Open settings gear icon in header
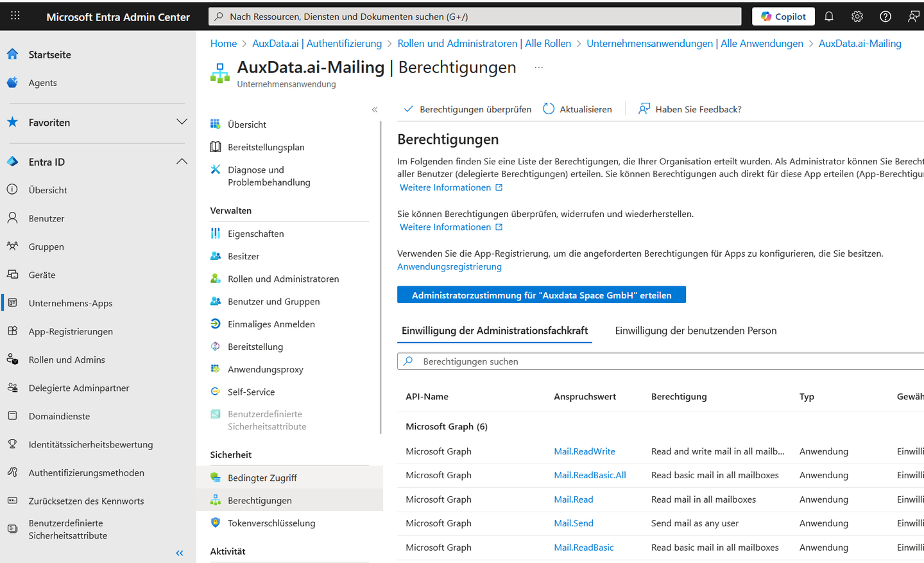This screenshot has width=924, height=563. click(857, 17)
